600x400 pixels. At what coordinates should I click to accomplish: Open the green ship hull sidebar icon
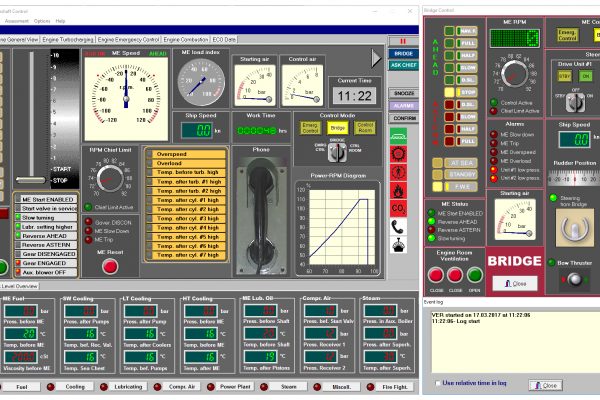[x=398, y=136]
